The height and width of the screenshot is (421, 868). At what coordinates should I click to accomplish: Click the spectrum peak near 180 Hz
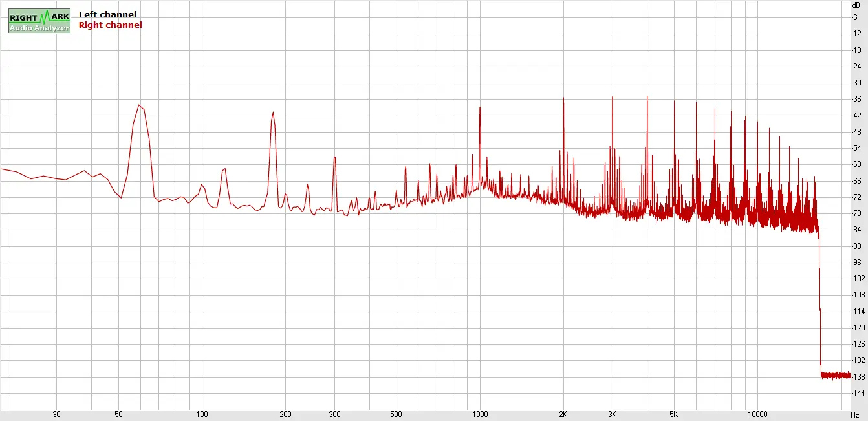(273, 113)
